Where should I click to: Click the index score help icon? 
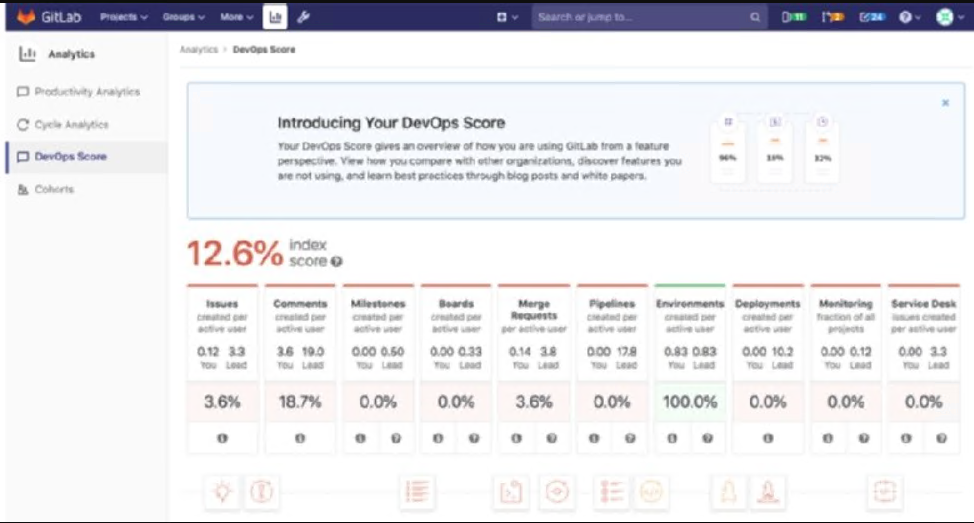(x=336, y=262)
